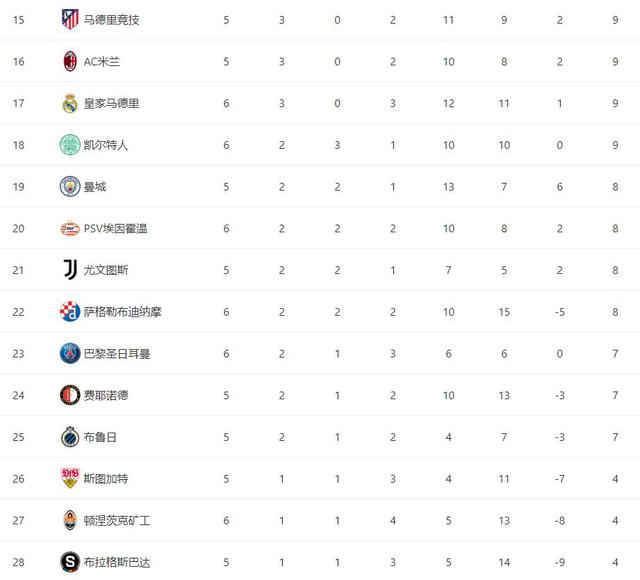Screen dimensions: 640x580
Task: Open the 巴黎圣日耳曼 team link
Action: tap(117, 354)
